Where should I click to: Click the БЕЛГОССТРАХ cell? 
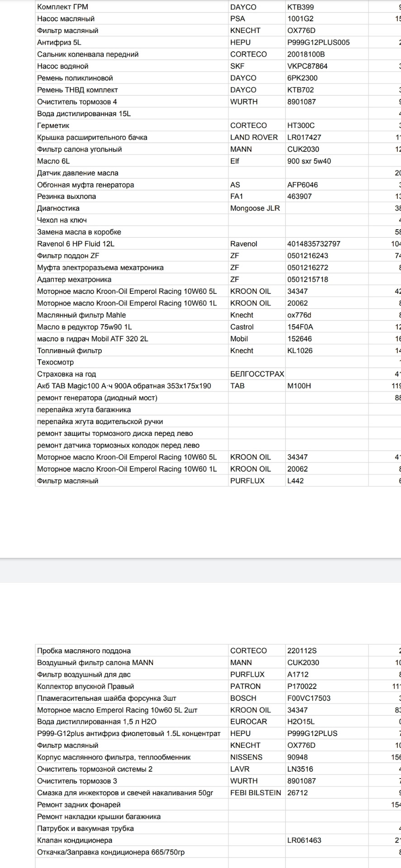click(x=257, y=374)
